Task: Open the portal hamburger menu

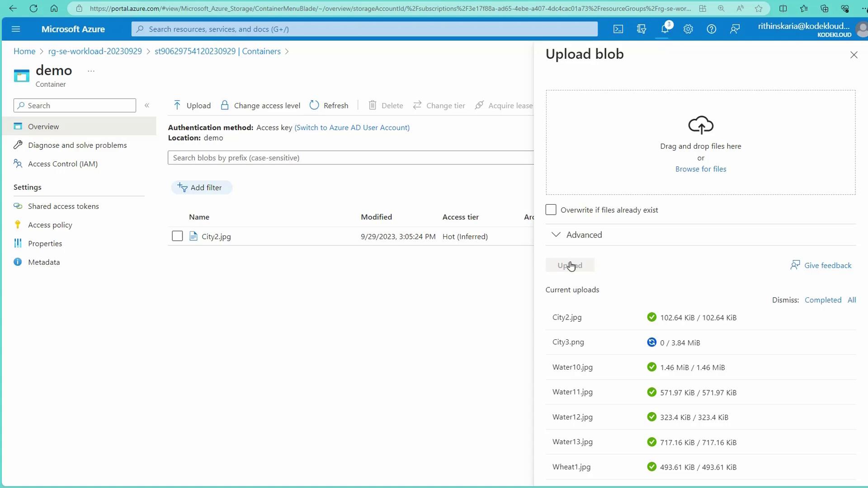Action: tap(16, 29)
